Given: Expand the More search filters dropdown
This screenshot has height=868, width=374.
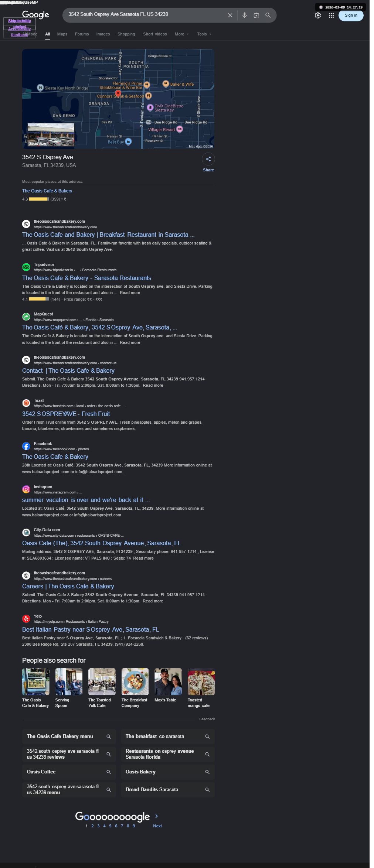Looking at the screenshot, I should point(182,34).
